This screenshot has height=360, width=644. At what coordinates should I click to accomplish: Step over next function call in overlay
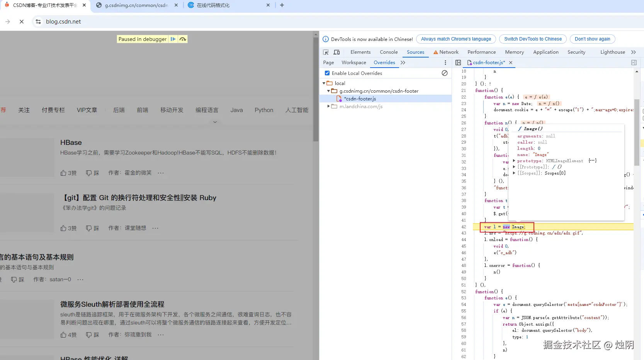[183, 39]
